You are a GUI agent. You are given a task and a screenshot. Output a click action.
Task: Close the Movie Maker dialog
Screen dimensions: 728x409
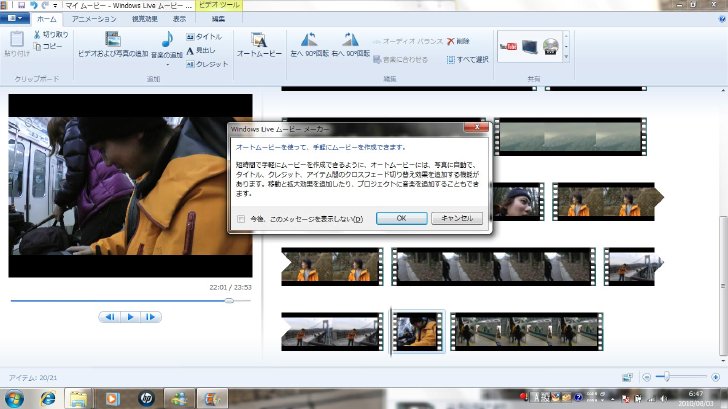click(x=476, y=127)
